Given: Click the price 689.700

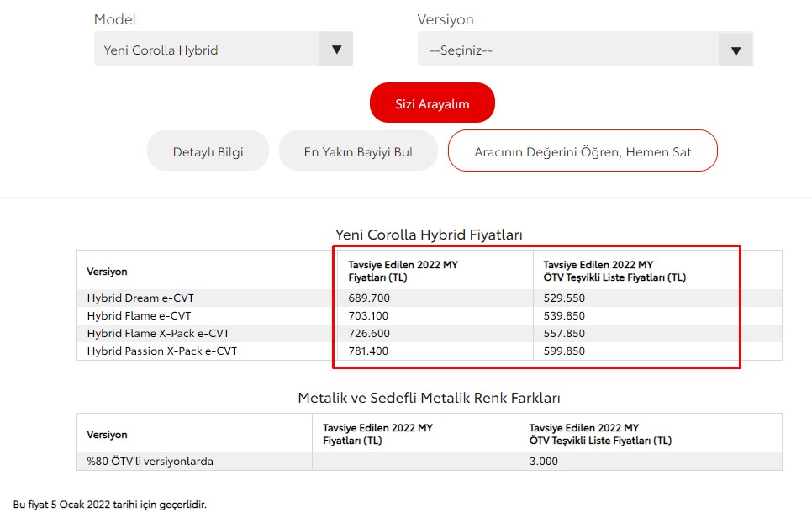Looking at the screenshot, I should (x=369, y=298).
